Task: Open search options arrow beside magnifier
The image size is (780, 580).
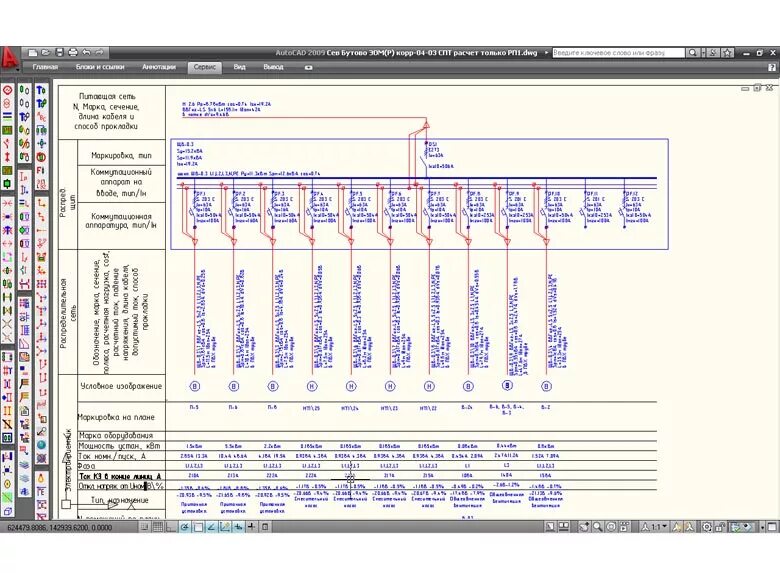Action: click(x=702, y=52)
